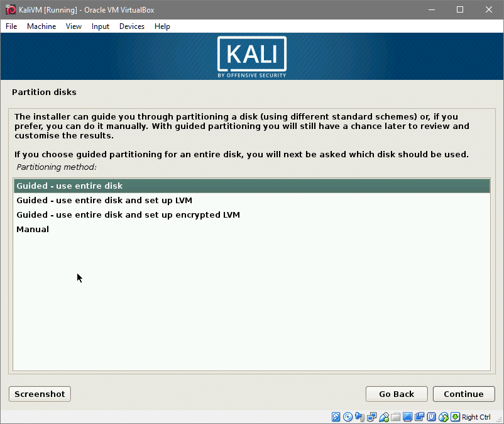The height and width of the screenshot is (424, 504).
Task: Maximize the KaliVM VirtualBox window
Action: coord(460,9)
